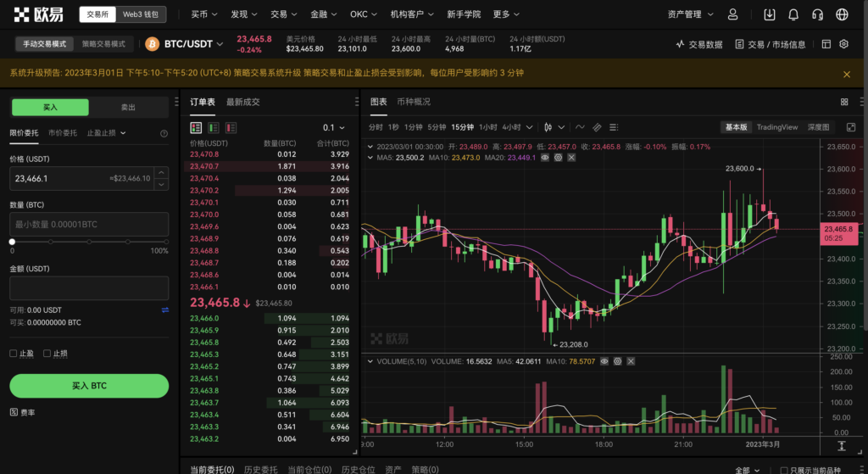The width and height of the screenshot is (868, 474).
Task: Open 新手学院 link
Action: point(464,14)
